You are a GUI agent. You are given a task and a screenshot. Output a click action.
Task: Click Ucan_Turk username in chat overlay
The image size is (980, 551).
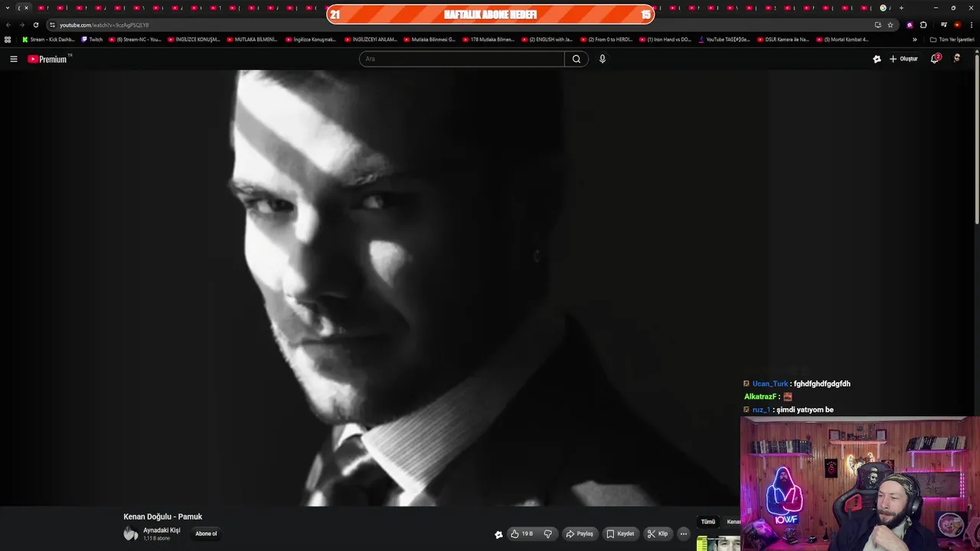769,383
